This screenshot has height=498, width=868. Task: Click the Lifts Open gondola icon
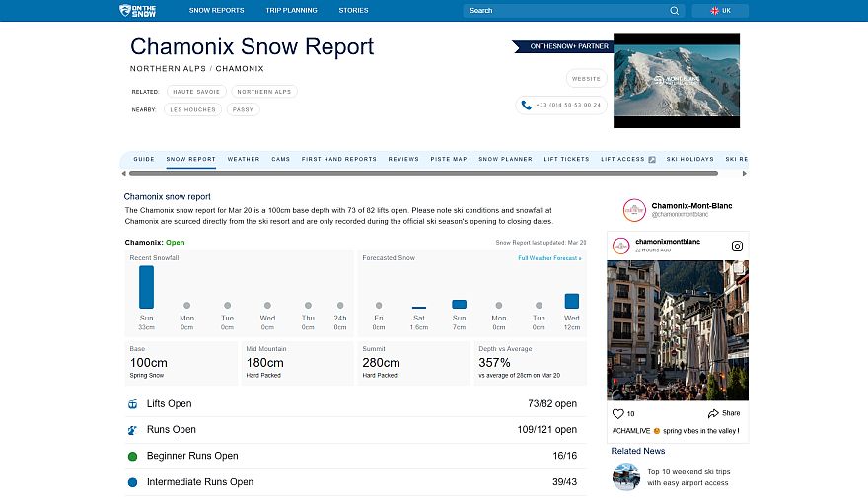point(133,404)
